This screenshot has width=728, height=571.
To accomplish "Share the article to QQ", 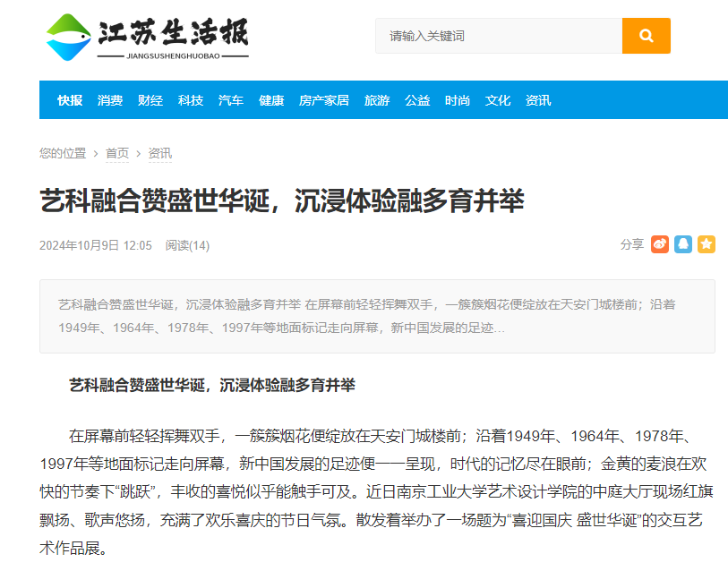I will (683, 244).
